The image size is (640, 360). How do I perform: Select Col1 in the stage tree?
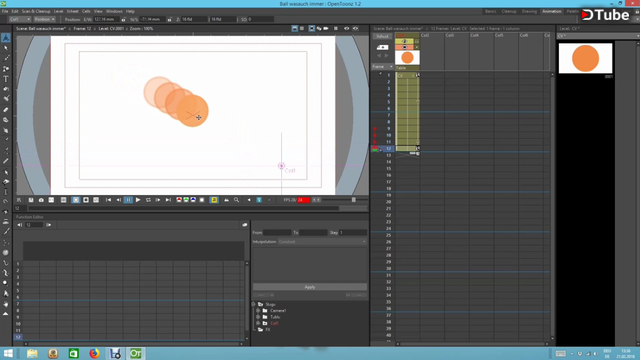tap(274, 323)
